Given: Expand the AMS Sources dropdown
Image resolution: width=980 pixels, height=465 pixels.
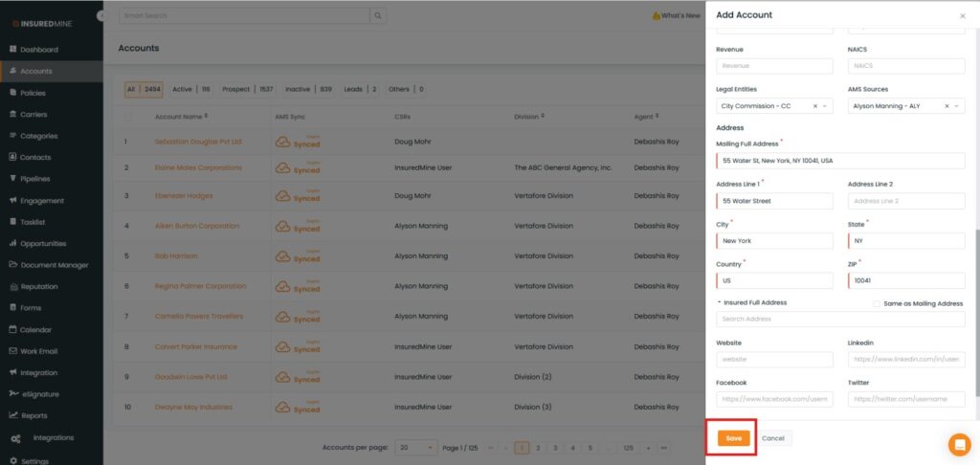Looking at the screenshot, I should 958,106.
